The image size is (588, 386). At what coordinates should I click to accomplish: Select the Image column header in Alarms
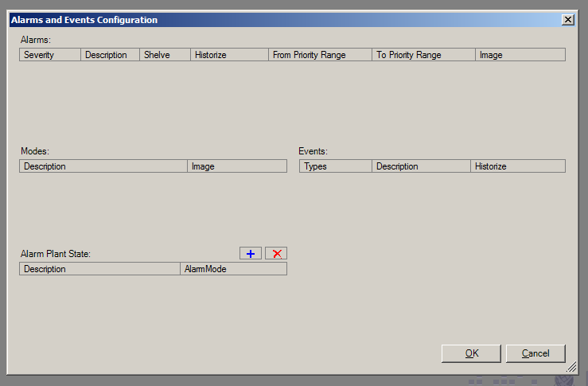[520, 55]
